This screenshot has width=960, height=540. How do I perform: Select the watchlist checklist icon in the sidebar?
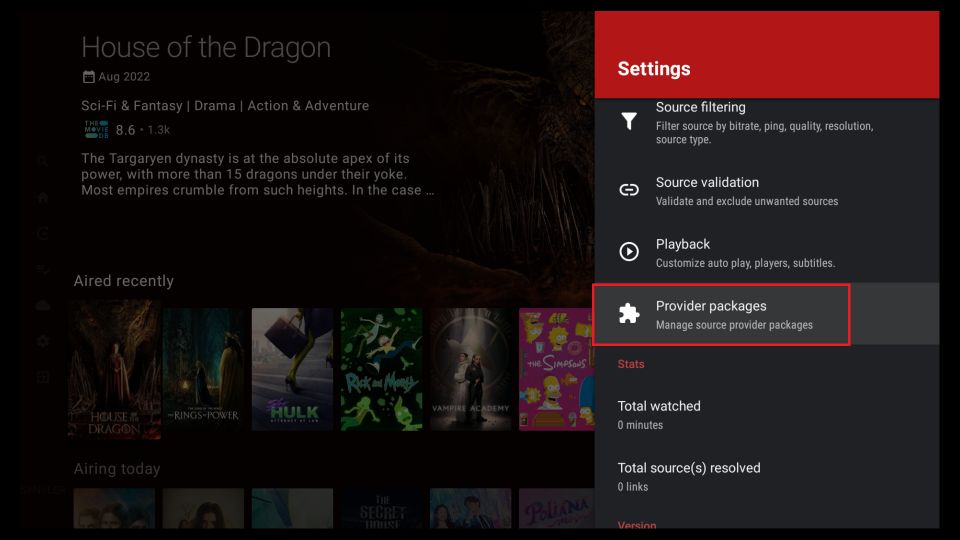tap(43, 269)
